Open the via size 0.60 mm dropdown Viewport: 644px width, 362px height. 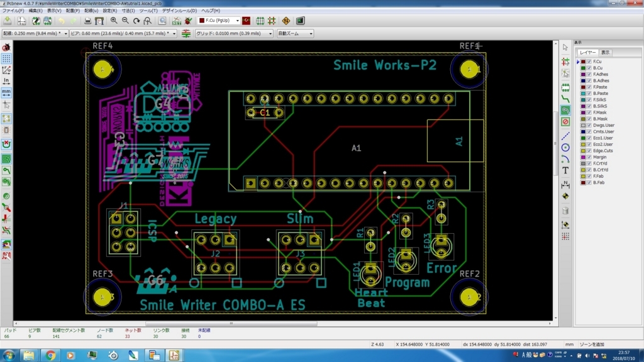[123, 33]
